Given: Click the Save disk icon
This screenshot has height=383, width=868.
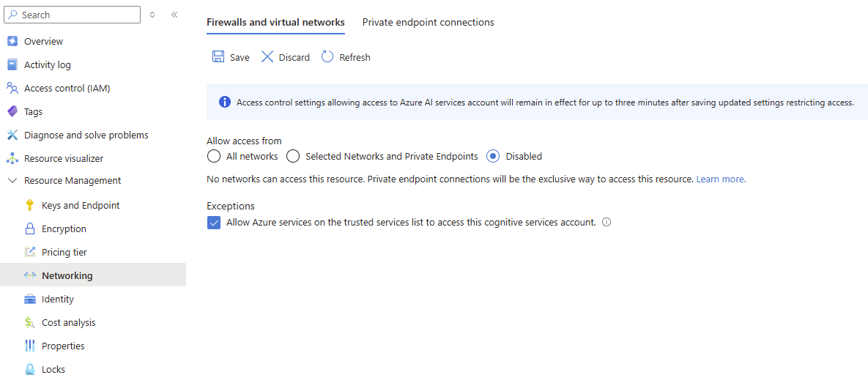Looking at the screenshot, I should click(218, 57).
